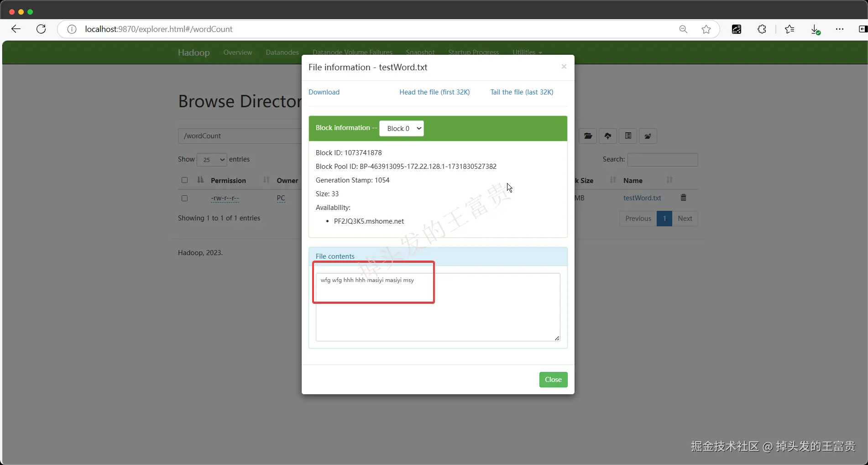Click the cloud upload files icon button
This screenshot has width=868, height=465.
[608, 136]
